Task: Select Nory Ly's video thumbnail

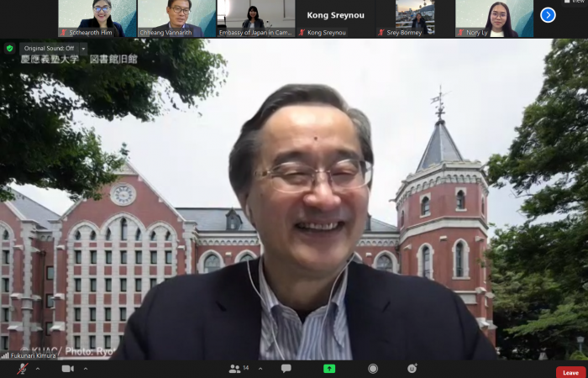Action: click(495, 18)
